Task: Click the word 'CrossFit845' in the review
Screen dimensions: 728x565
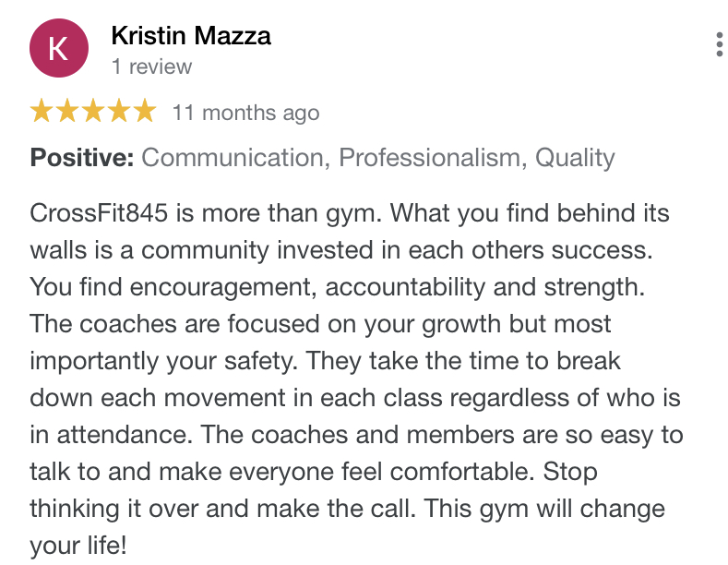Action: pos(99,213)
